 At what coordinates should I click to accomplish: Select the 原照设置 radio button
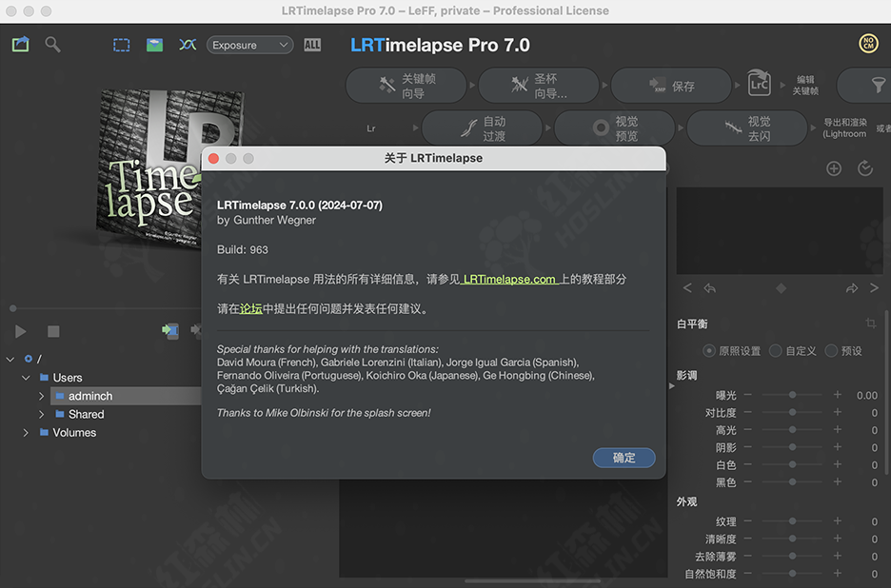(x=708, y=350)
